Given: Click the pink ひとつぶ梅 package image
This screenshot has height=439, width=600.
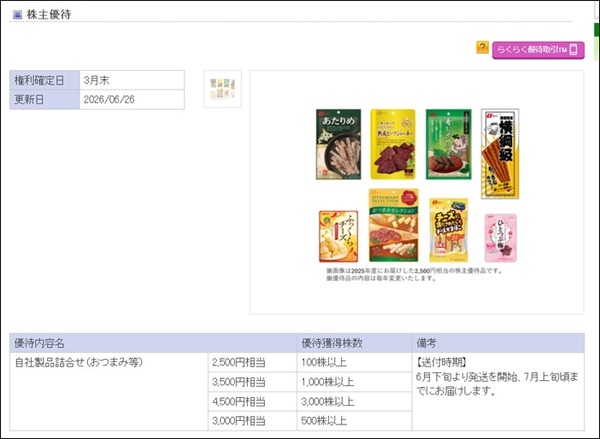Looking at the screenshot, I should [501, 238].
